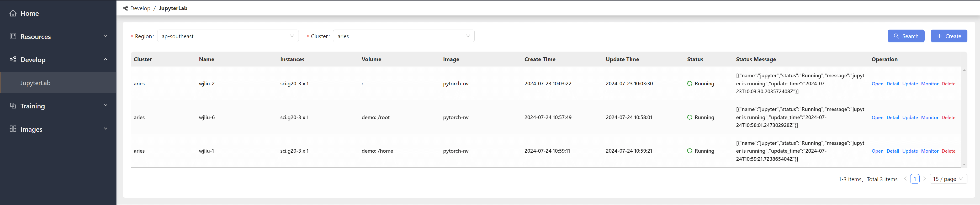980x205 pixels.
Task: Click the Training icon in sidebar
Action: [13, 106]
